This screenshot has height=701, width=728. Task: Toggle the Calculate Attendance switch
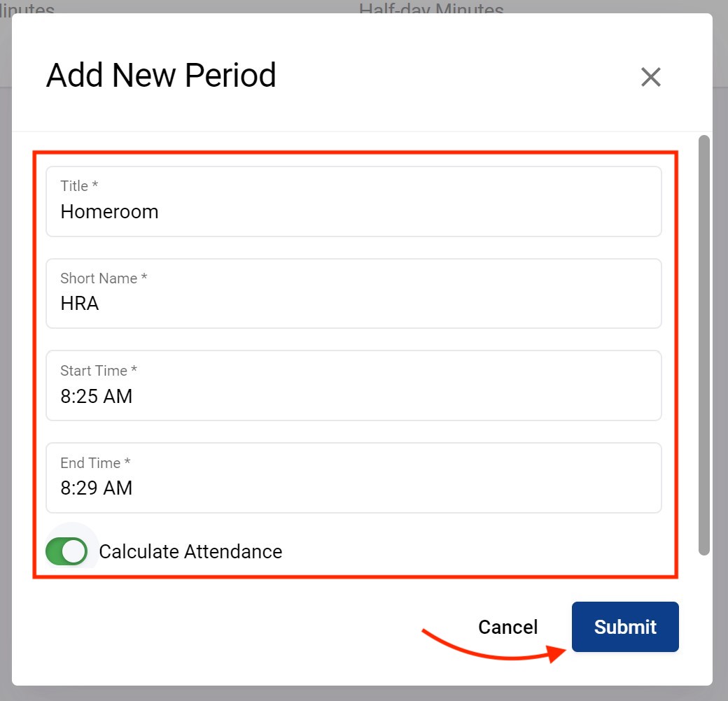click(67, 551)
